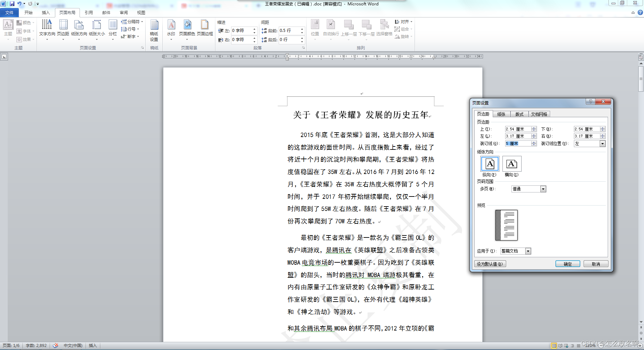644x350 pixels.
Task: Open the 页面设置 group dialog launcher
Action: tap(142, 48)
